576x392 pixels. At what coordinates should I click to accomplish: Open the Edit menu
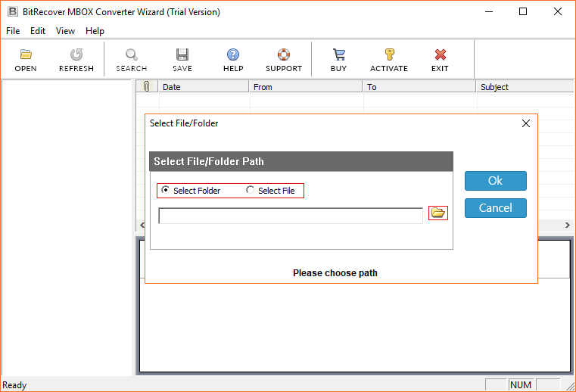pos(38,31)
